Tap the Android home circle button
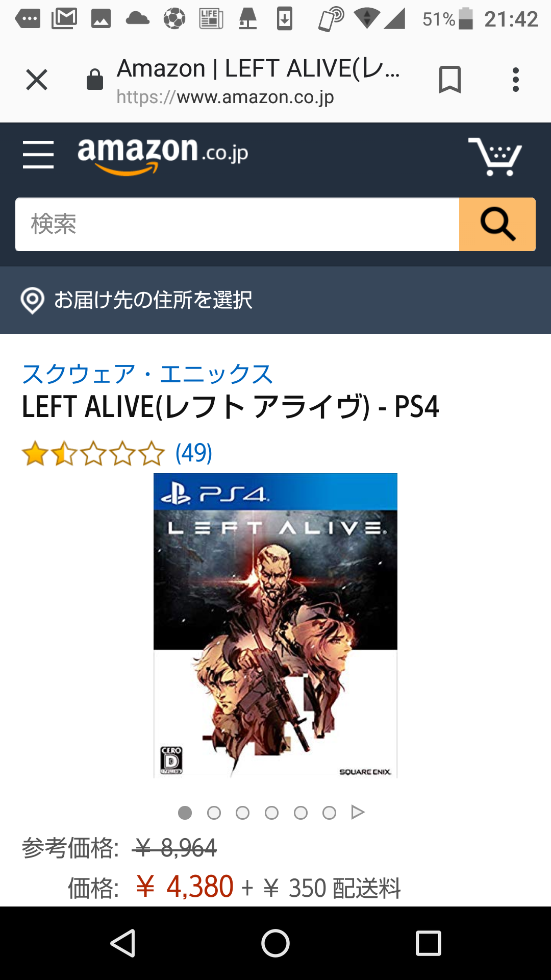The height and width of the screenshot is (980, 551). coord(275,943)
